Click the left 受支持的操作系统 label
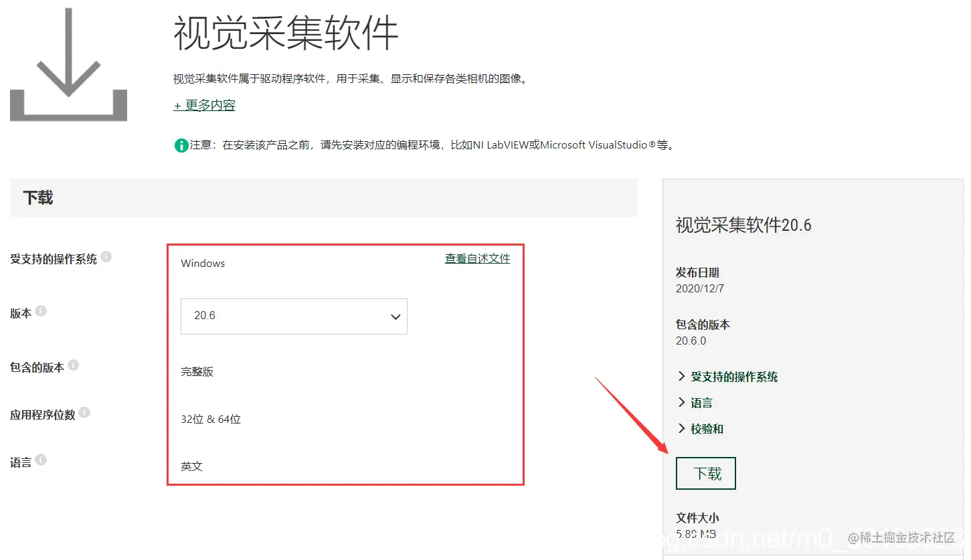Screen dimensions: 971x560 click(x=54, y=259)
